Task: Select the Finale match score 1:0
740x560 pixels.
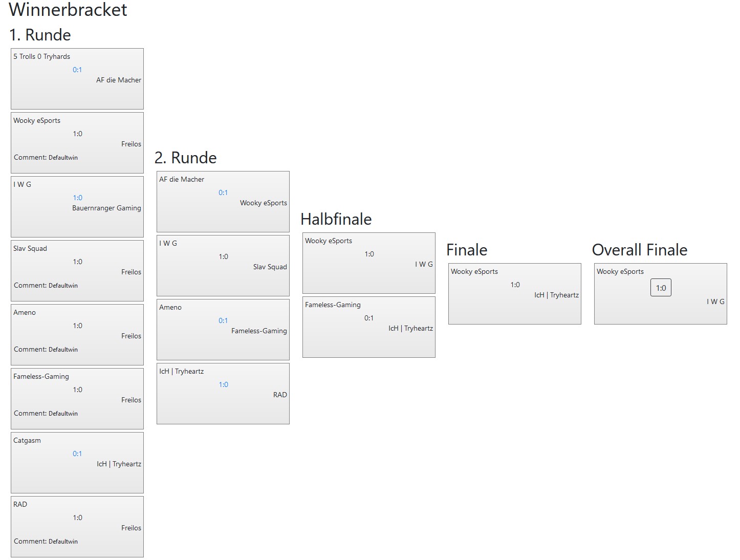Action: click(x=515, y=285)
